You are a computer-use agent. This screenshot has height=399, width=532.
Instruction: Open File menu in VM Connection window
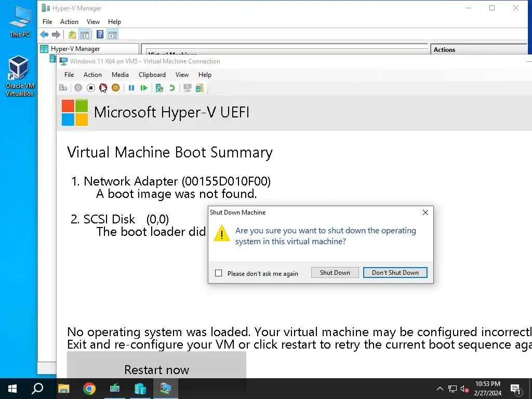pyautogui.click(x=69, y=75)
